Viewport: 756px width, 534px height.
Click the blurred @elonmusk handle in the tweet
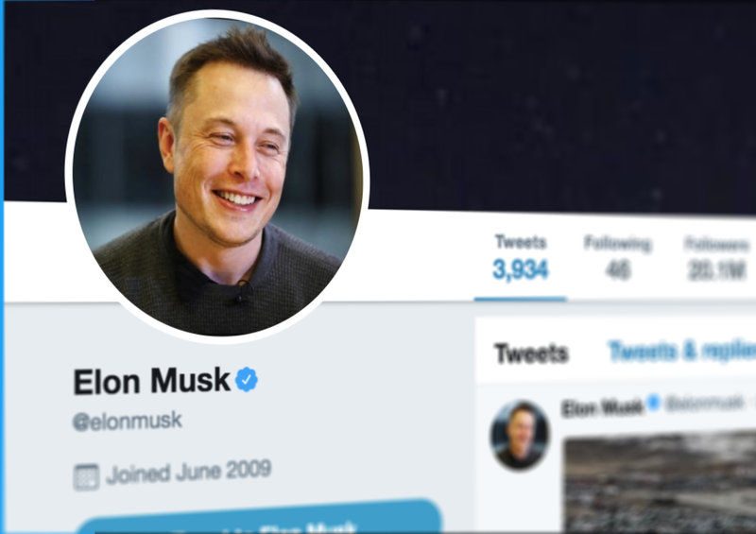[704, 404]
